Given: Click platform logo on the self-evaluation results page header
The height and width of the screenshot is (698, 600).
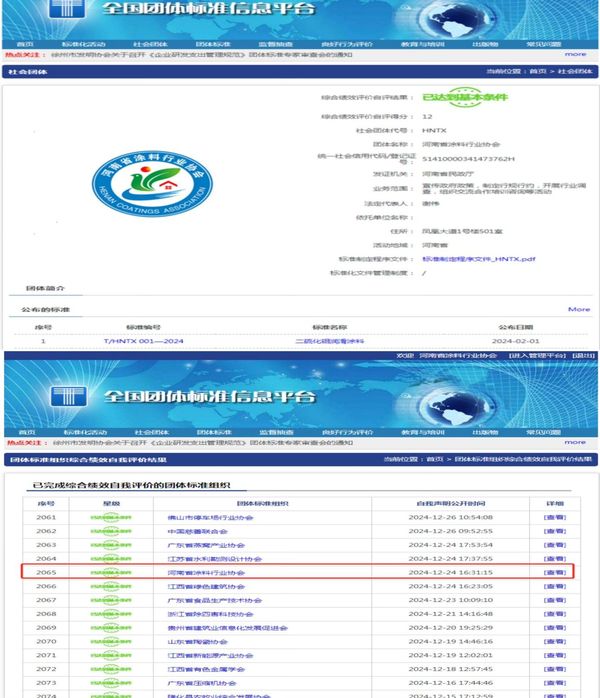Looking at the screenshot, I should 69,396.
